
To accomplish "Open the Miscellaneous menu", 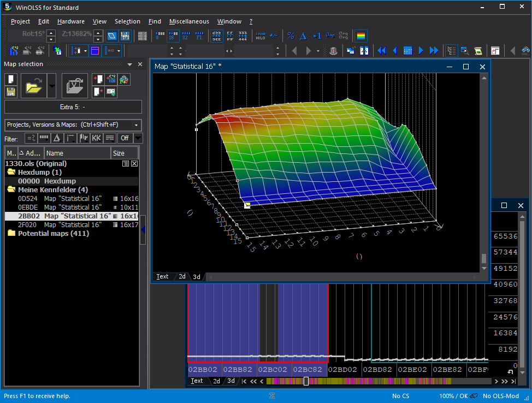I will coord(188,21).
